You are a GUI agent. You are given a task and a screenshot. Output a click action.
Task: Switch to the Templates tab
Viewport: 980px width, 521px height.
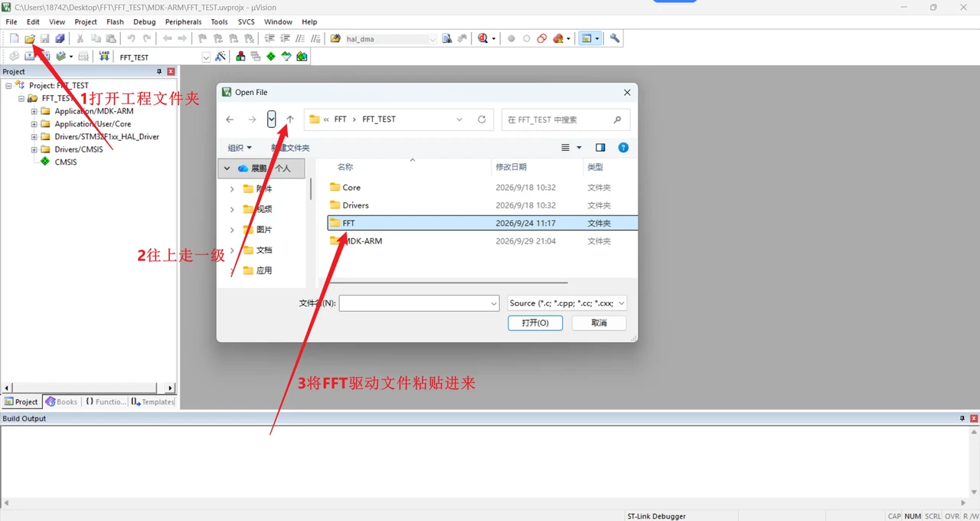pyautogui.click(x=152, y=401)
